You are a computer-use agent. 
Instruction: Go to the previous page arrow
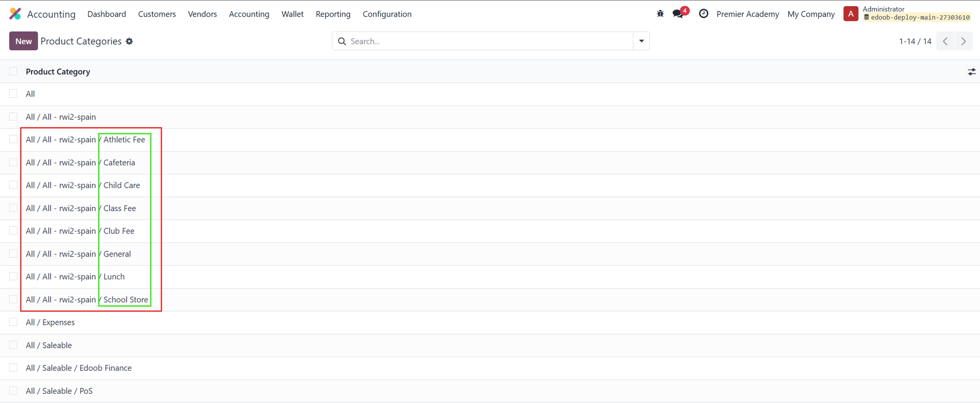945,41
